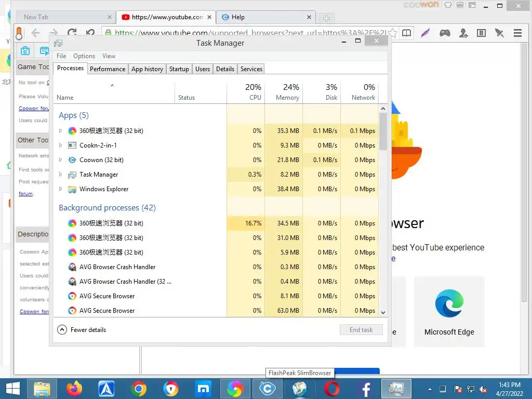Viewport: 532px width, 399px height.
Task: Select AVG Secure Browser 8.1 MB process
Action: tap(217, 296)
